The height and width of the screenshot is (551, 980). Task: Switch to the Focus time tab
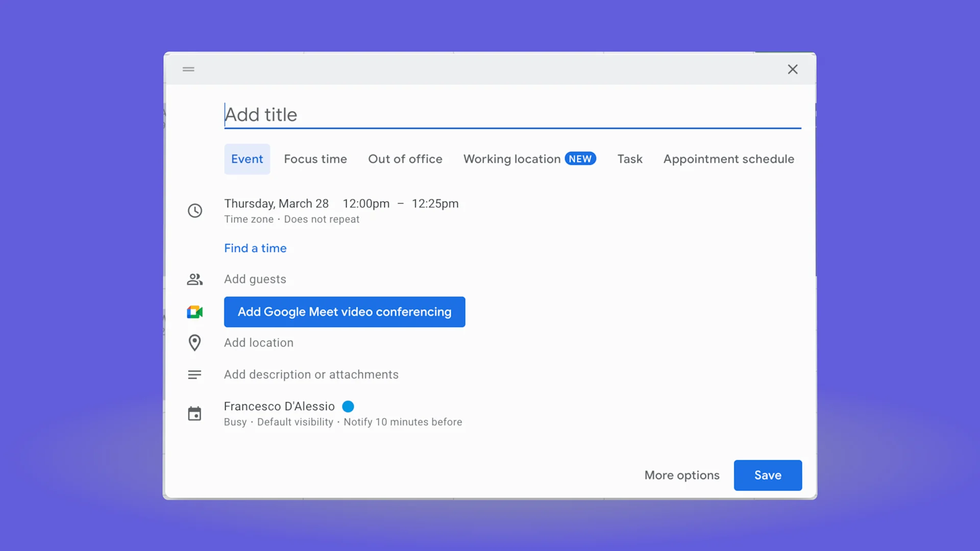tap(315, 159)
